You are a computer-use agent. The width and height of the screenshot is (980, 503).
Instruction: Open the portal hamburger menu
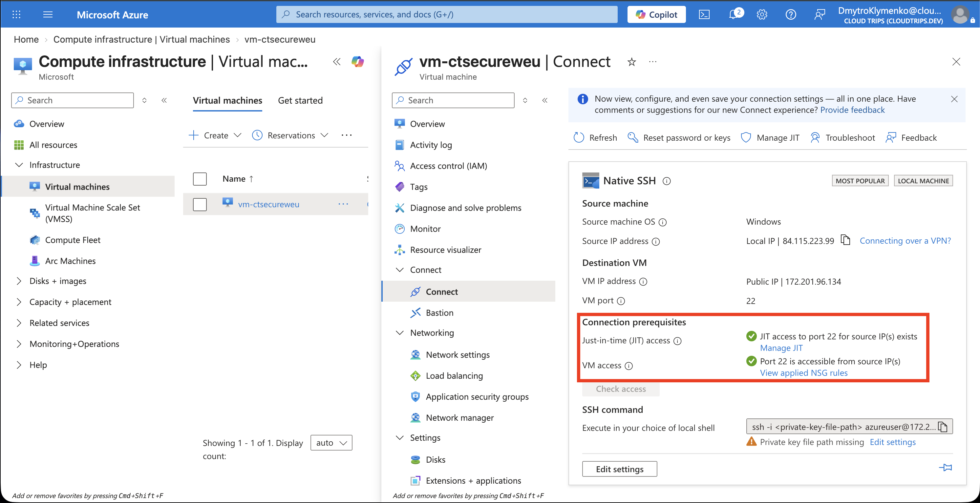pos(48,14)
